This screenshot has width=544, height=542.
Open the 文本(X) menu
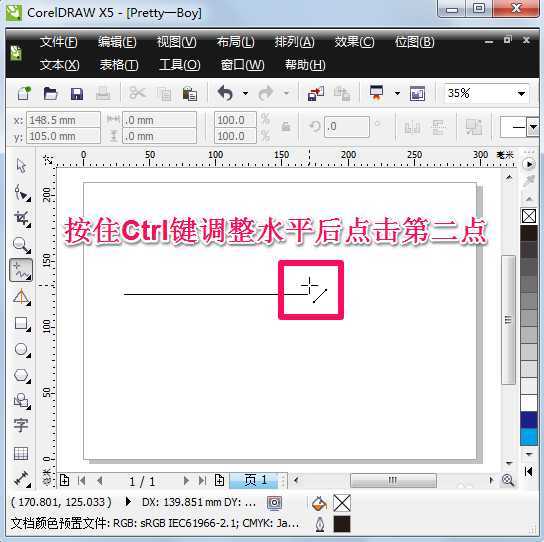pos(59,65)
